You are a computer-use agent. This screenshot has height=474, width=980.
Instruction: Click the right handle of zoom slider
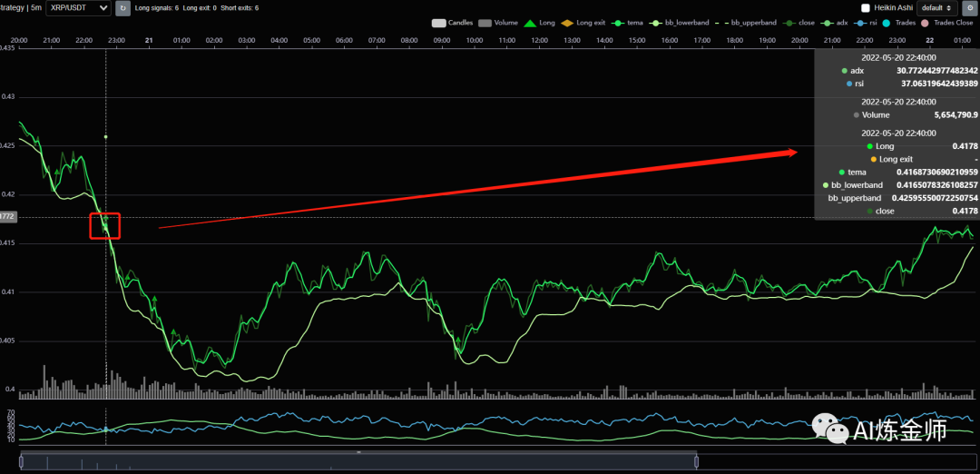click(696, 462)
